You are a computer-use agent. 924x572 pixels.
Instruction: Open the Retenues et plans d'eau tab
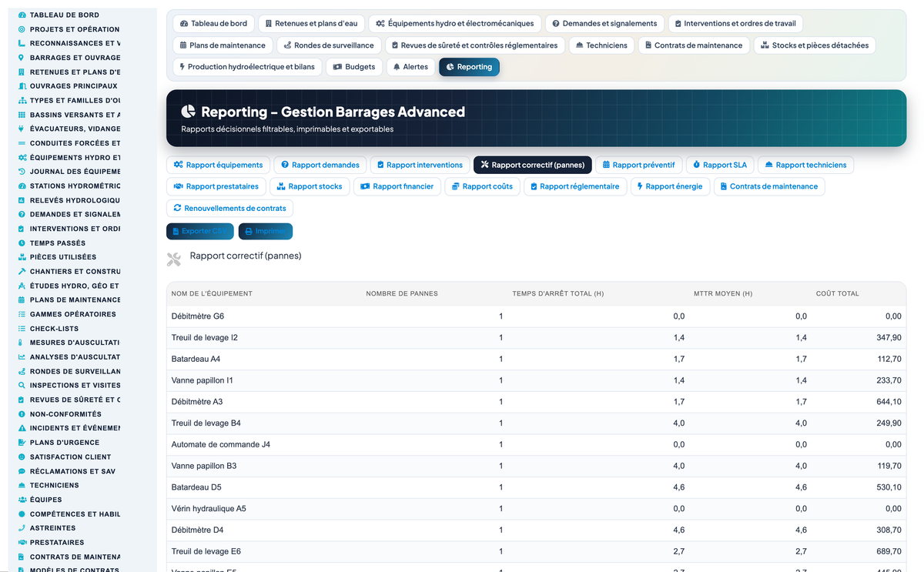tap(311, 24)
